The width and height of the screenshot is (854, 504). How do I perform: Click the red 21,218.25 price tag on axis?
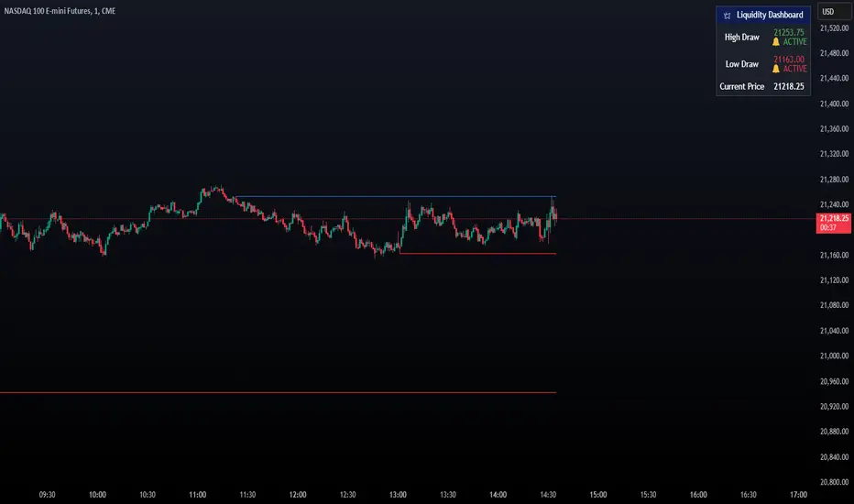click(x=833, y=223)
